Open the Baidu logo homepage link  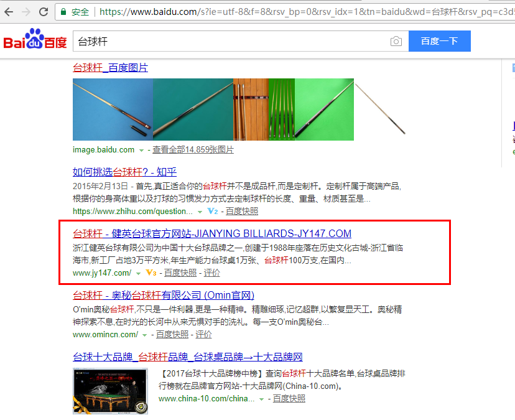coord(35,41)
